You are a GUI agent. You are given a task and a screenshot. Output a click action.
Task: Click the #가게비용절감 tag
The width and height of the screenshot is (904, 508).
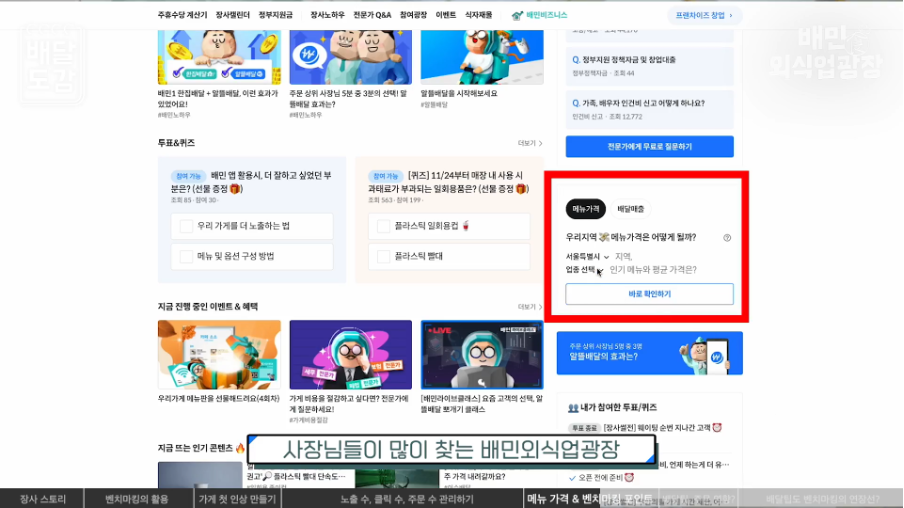308,420
